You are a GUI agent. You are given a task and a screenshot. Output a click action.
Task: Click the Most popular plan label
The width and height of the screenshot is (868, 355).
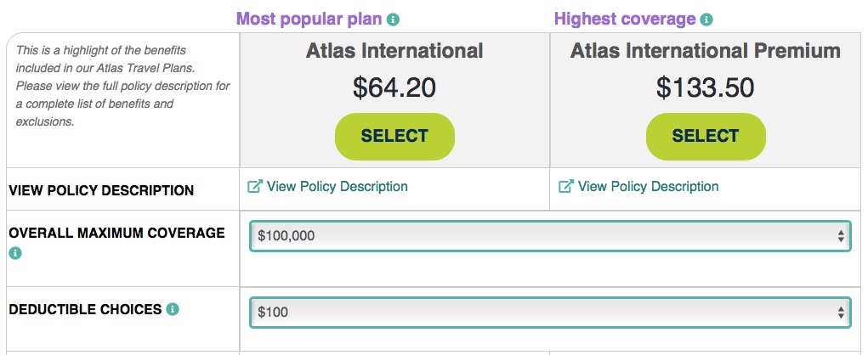coord(309,20)
